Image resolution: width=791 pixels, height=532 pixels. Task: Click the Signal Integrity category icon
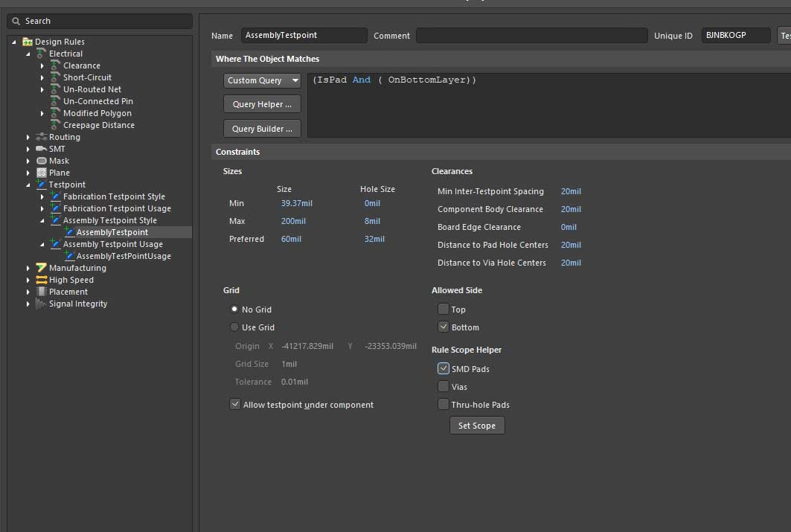point(42,304)
